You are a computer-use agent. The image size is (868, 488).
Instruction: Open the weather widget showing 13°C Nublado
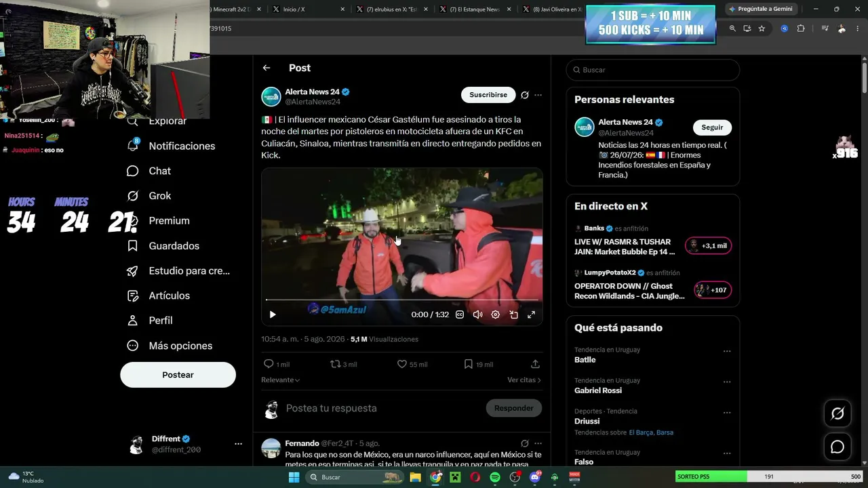pyautogui.click(x=26, y=477)
